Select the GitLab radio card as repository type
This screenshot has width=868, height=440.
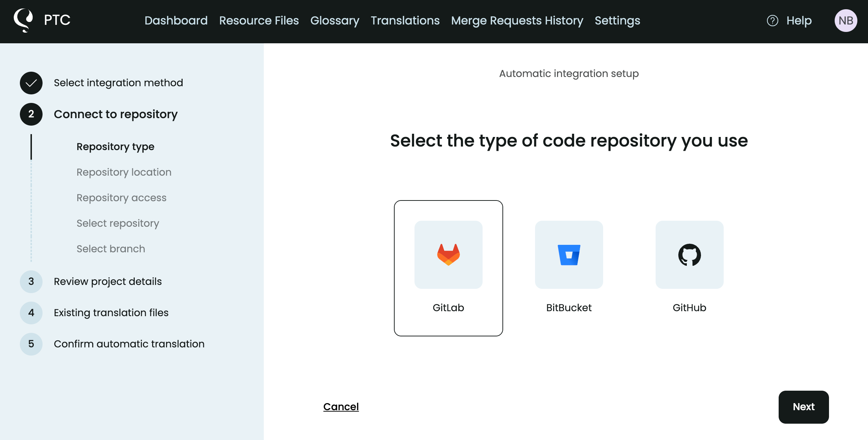[448, 267]
